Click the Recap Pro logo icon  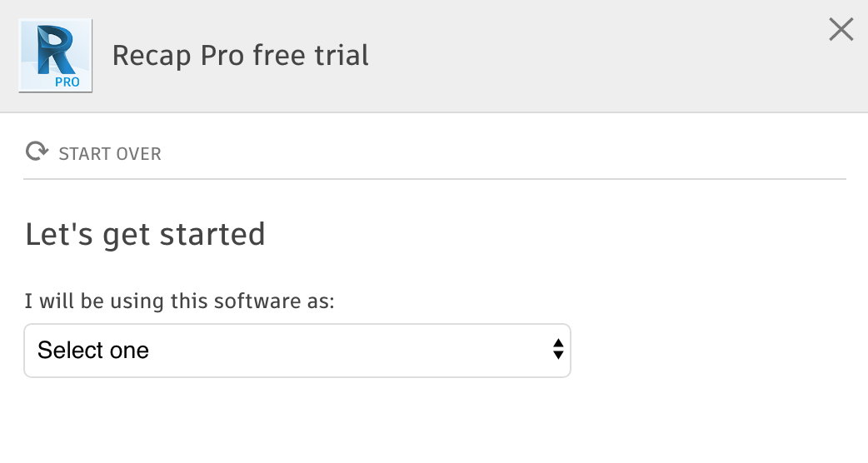pyautogui.click(x=55, y=56)
